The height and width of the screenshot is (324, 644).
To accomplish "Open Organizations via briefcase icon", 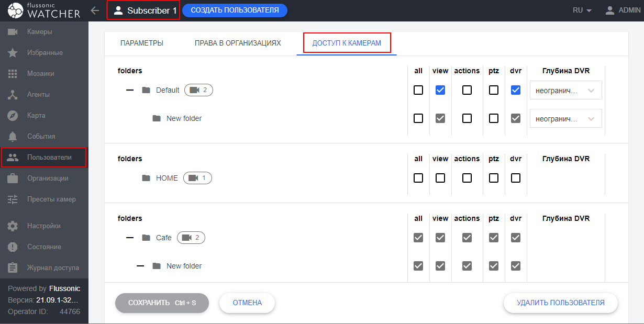I will (x=13, y=178).
